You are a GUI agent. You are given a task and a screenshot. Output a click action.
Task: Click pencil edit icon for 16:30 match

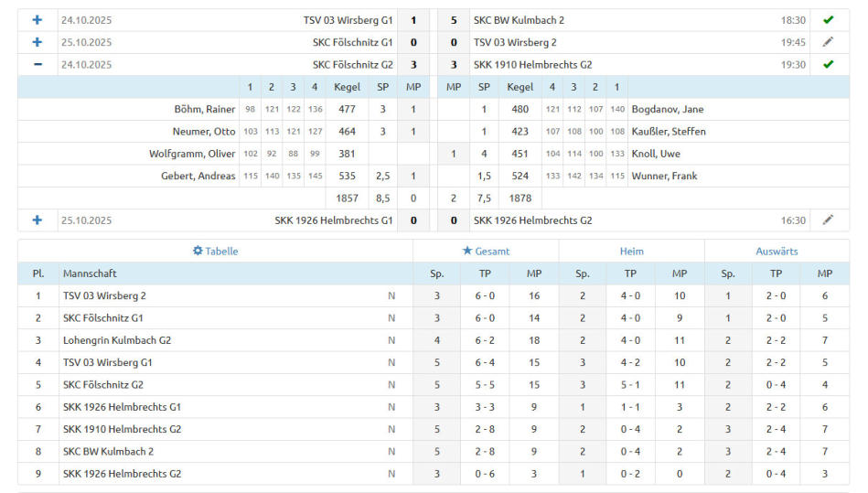click(828, 220)
